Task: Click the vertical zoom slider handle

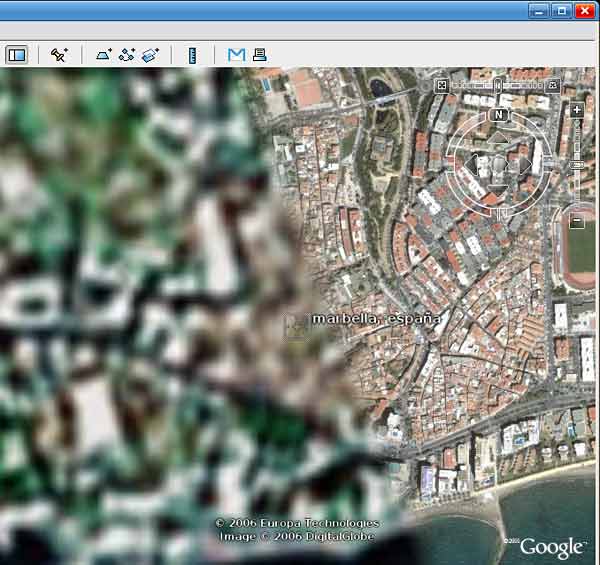Action: pyautogui.click(x=577, y=165)
